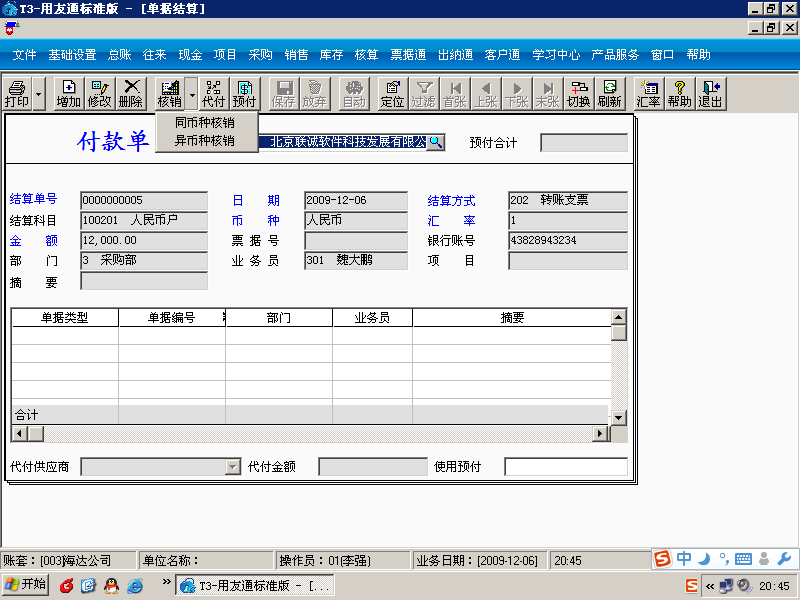
Task: Click the 定位 (Locate) toolbar icon
Action: (x=392, y=94)
